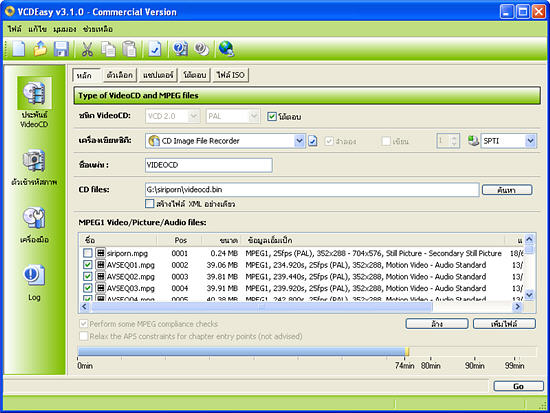This screenshot has height=413, width=550.
Task: Uncheck the AVSEQ03.mpg row checkbox
Action: click(x=88, y=288)
